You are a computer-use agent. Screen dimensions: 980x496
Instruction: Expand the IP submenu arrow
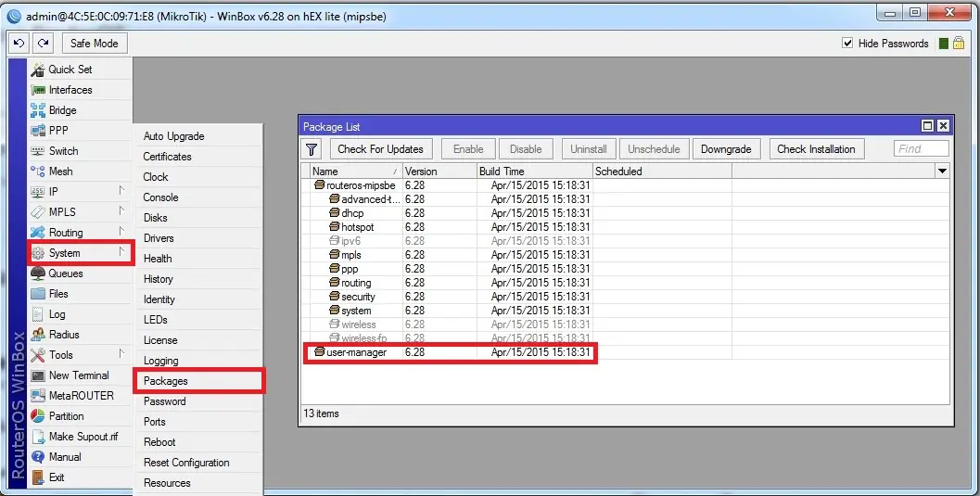click(121, 191)
